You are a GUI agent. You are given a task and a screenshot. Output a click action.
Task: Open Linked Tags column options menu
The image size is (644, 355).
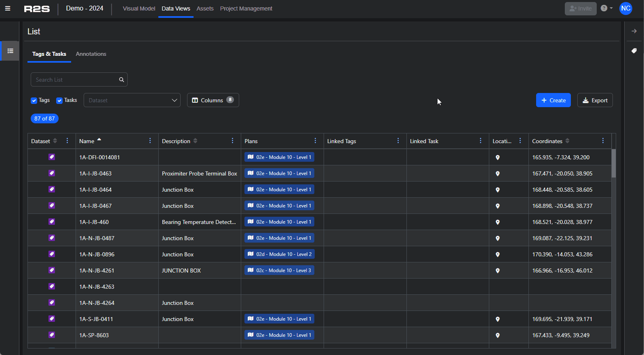398,141
